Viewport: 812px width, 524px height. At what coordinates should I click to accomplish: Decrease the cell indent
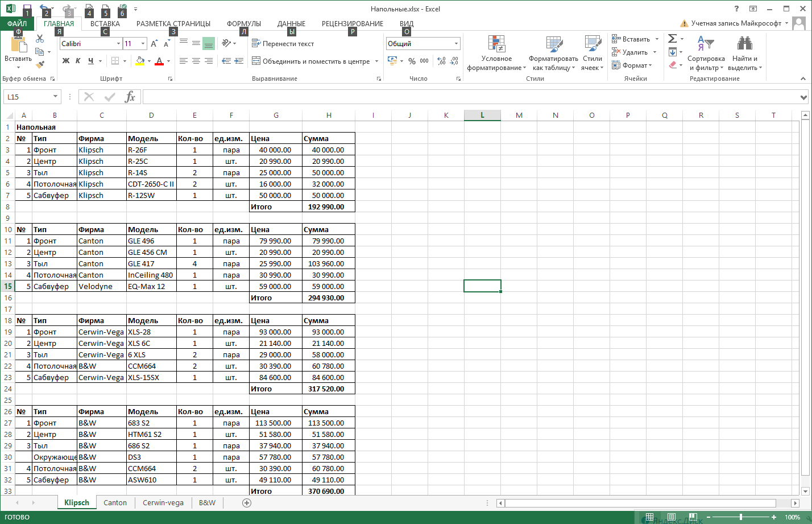click(226, 61)
